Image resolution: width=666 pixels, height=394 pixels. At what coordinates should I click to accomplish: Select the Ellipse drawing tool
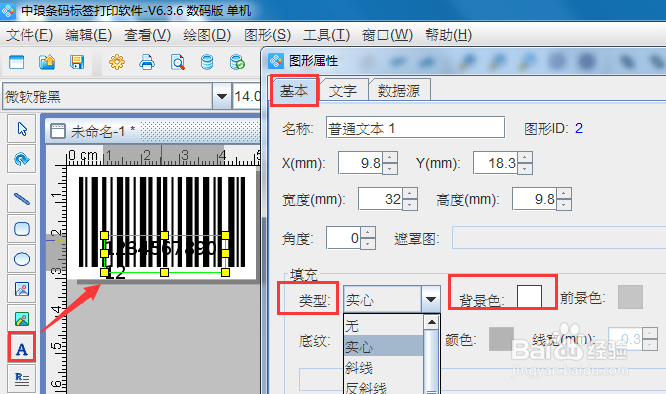[x=22, y=259]
